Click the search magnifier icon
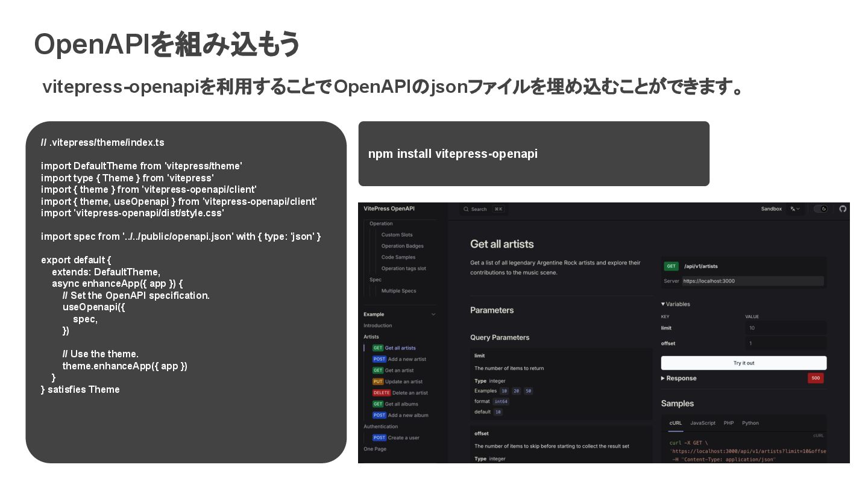 point(467,209)
